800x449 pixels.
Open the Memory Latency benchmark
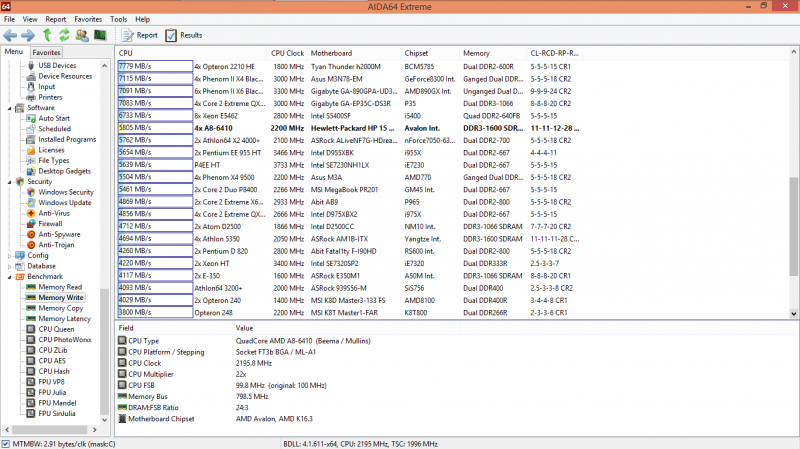point(64,319)
